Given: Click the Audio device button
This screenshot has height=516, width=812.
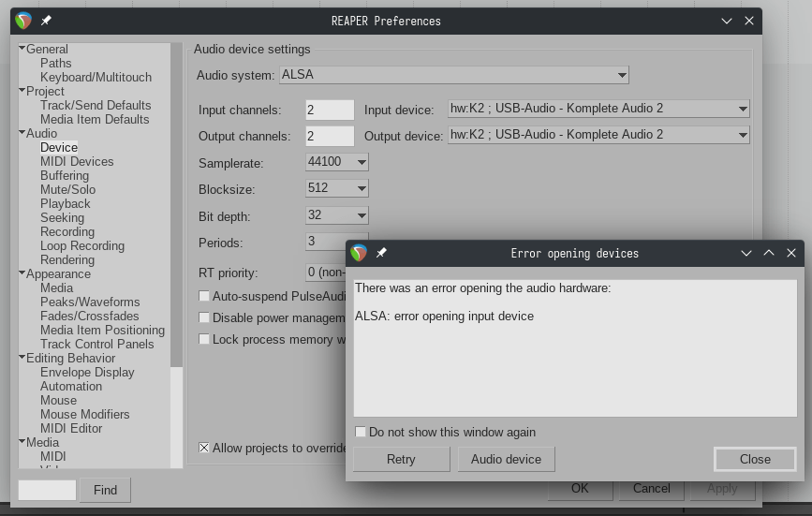Looking at the screenshot, I should (506, 459).
